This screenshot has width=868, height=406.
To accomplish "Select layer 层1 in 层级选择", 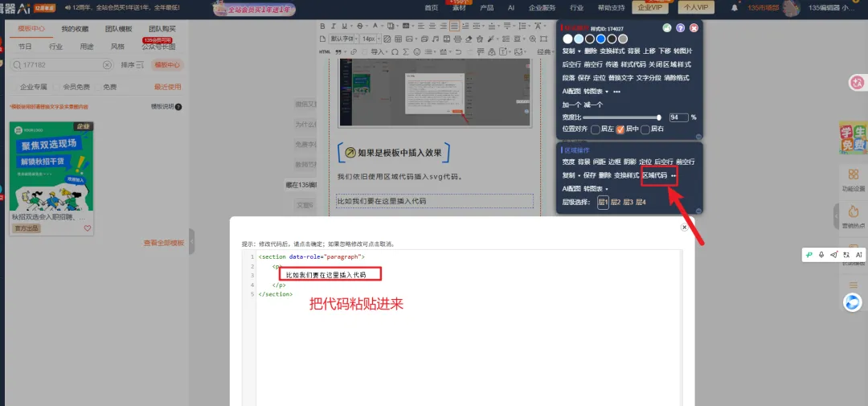I will coord(603,202).
